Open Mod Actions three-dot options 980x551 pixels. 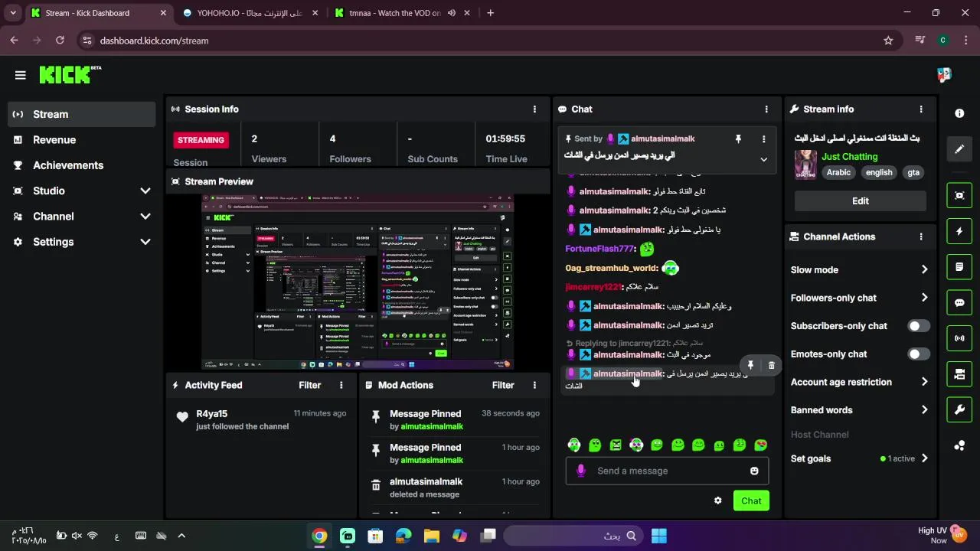pyautogui.click(x=534, y=386)
